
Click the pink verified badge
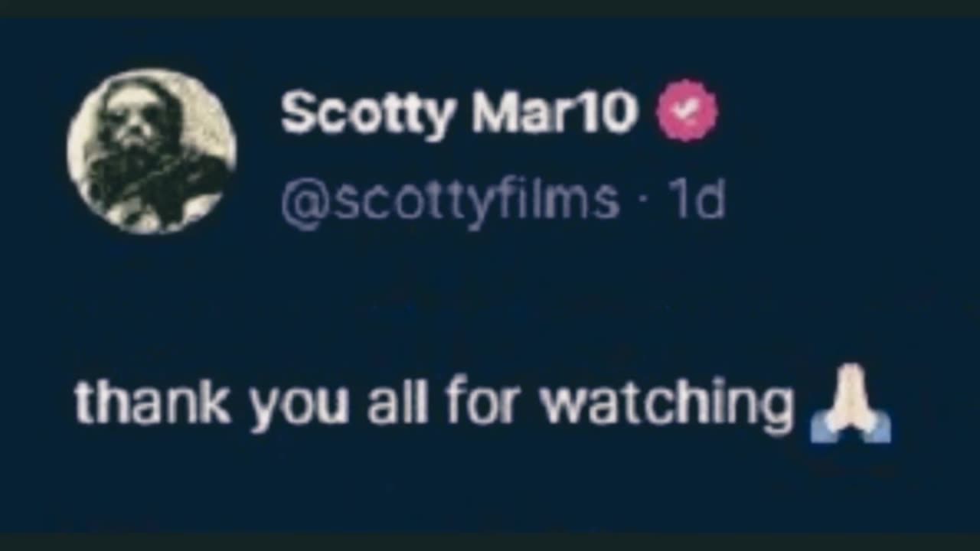(687, 111)
